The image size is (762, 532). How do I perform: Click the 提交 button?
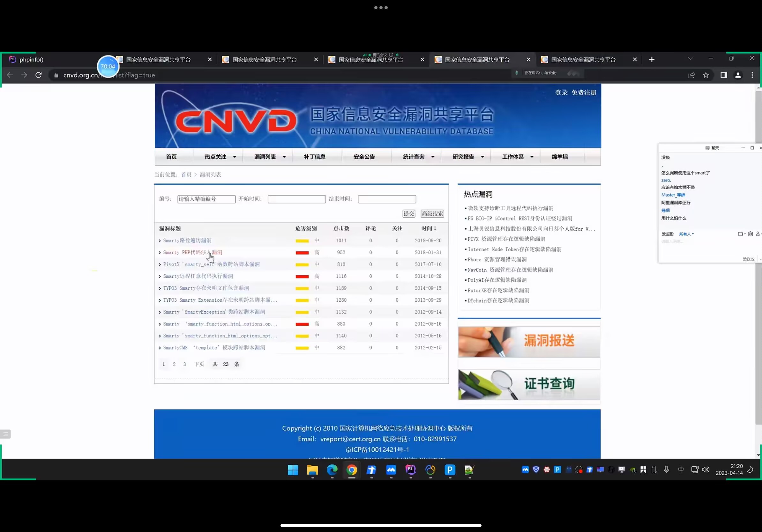409,214
